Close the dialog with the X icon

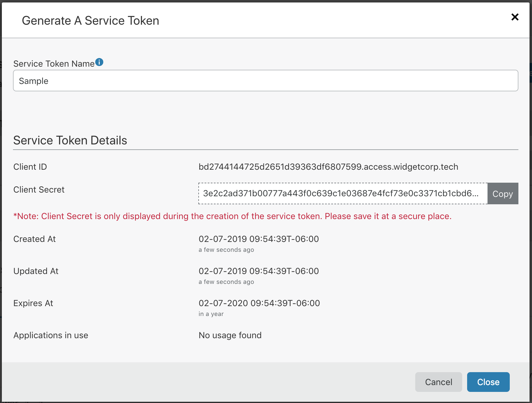click(x=515, y=17)
